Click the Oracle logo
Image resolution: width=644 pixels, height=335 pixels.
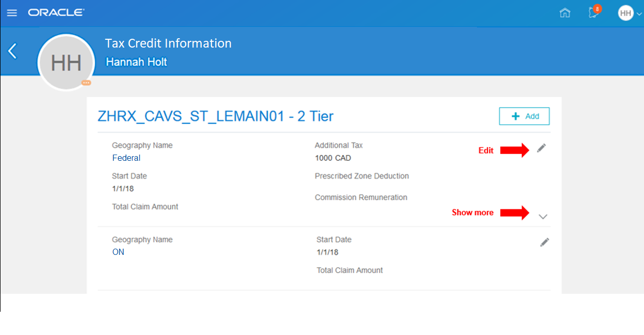56,12
